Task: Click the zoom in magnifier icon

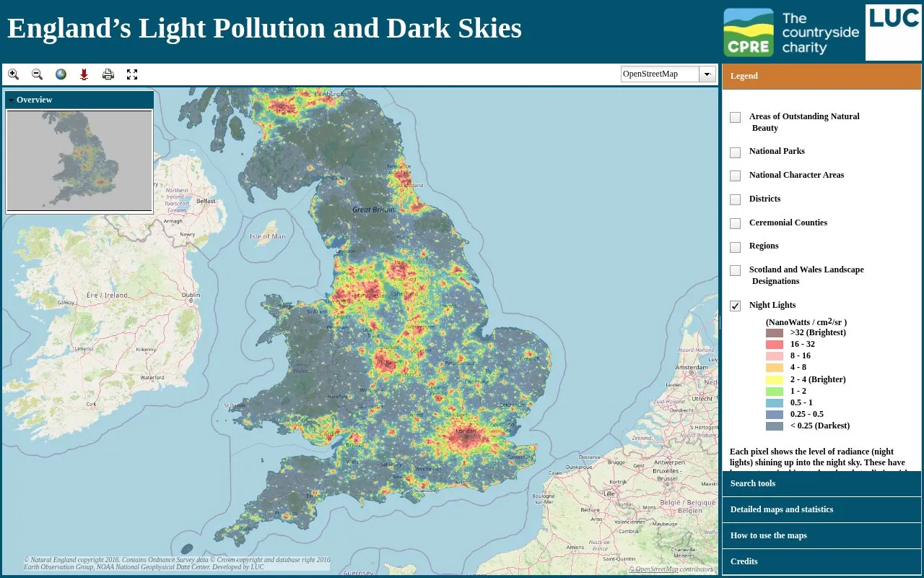Action: coord(13,74)
